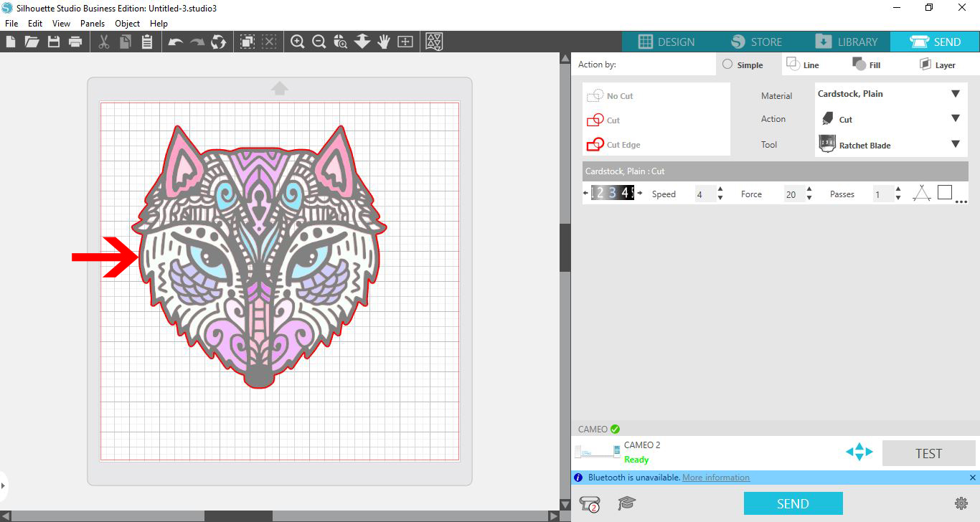Image resolution: width=980 pixels, height=522 pixels.
Task: Open more cut settings with three dots
Action: click(962, 201)
